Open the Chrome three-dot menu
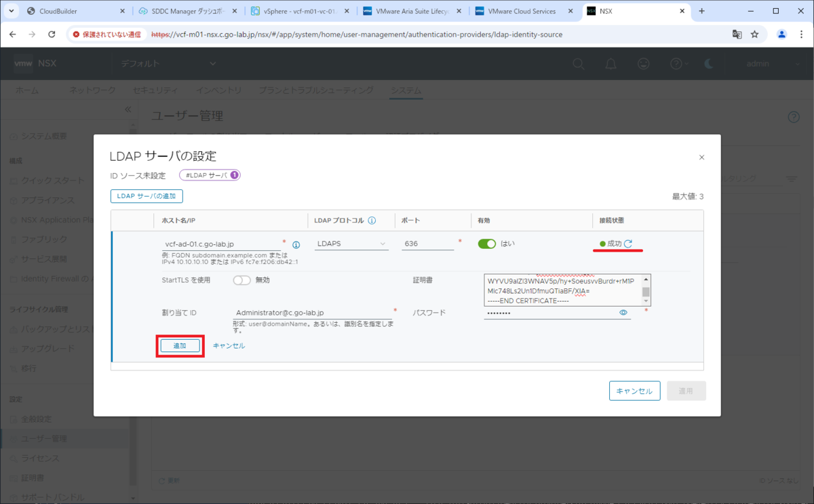 (x=801, y=34)
